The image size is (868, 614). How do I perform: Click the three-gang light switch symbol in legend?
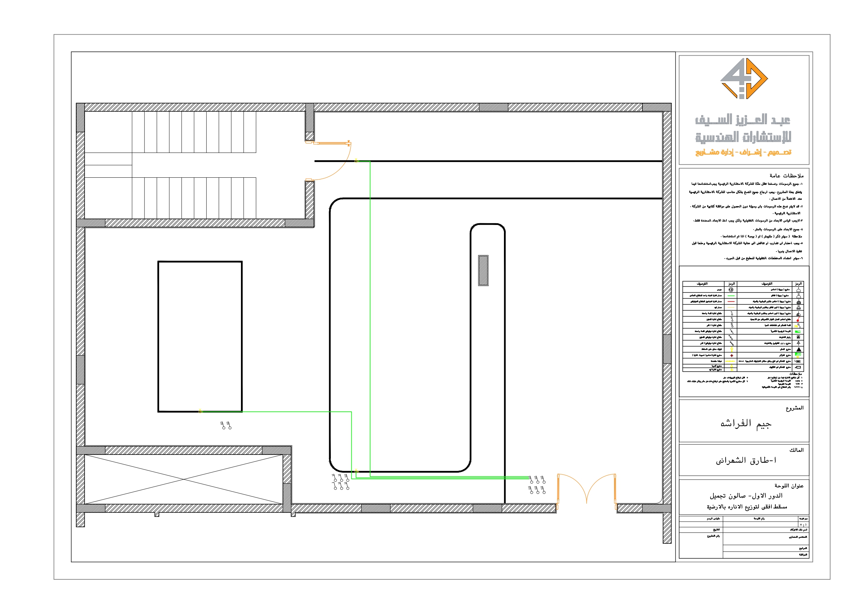(732, 325)
